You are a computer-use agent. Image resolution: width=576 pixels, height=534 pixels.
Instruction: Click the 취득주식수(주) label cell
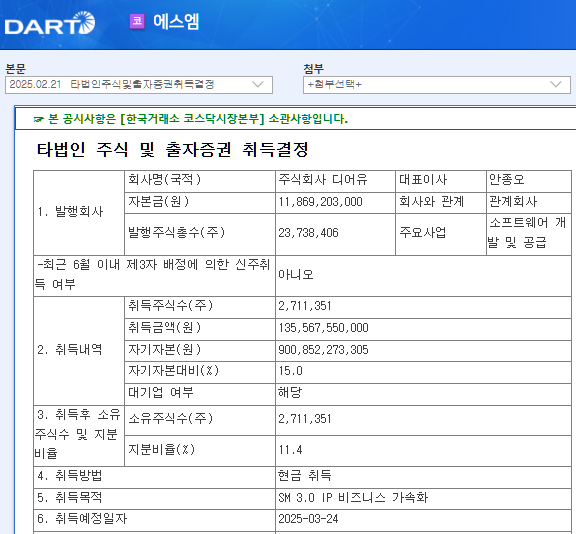point(200,307)
